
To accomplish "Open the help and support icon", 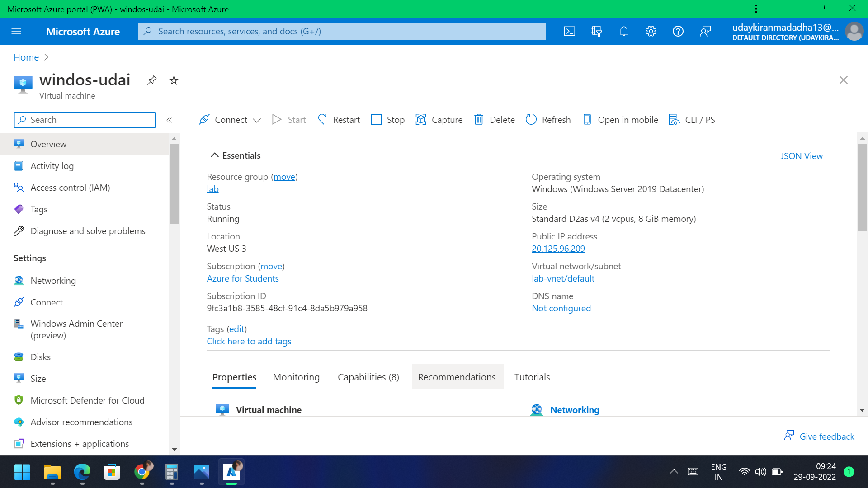I will pos(678,31).
